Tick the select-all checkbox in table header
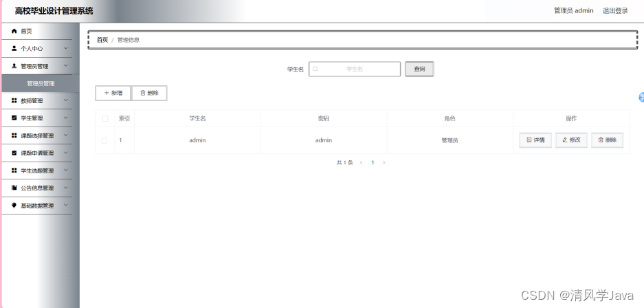 104,119
